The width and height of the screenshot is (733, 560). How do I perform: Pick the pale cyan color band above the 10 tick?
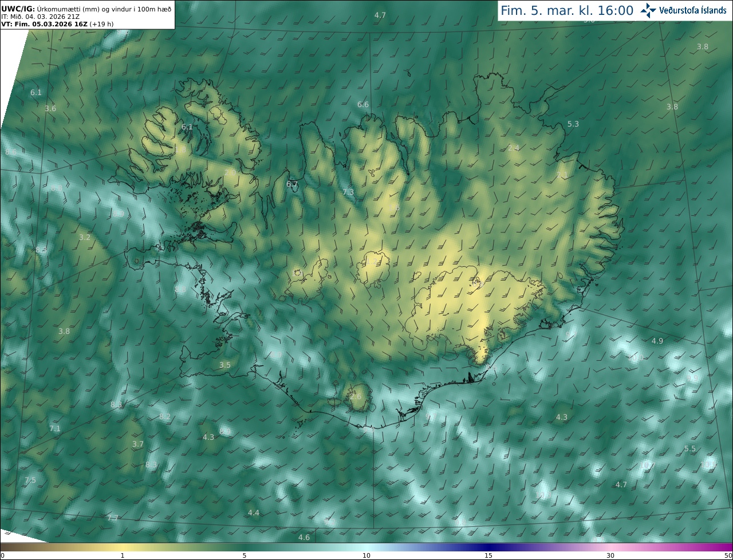366,547
